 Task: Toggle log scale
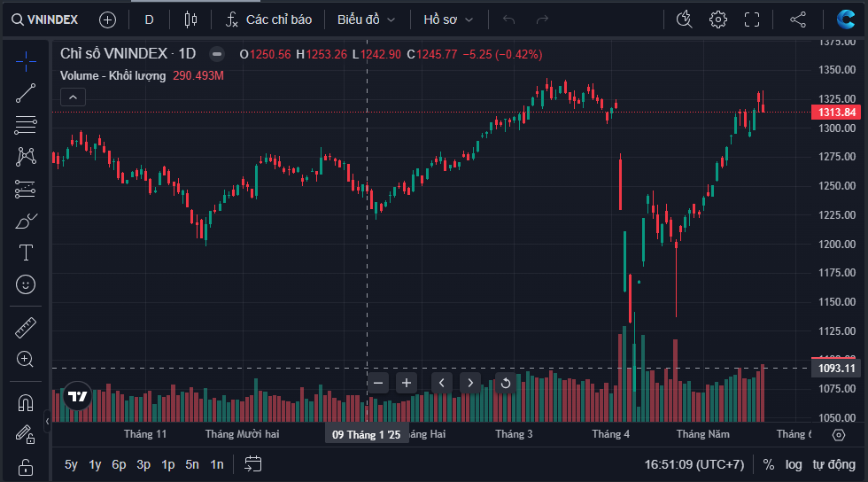pos(794,464)
